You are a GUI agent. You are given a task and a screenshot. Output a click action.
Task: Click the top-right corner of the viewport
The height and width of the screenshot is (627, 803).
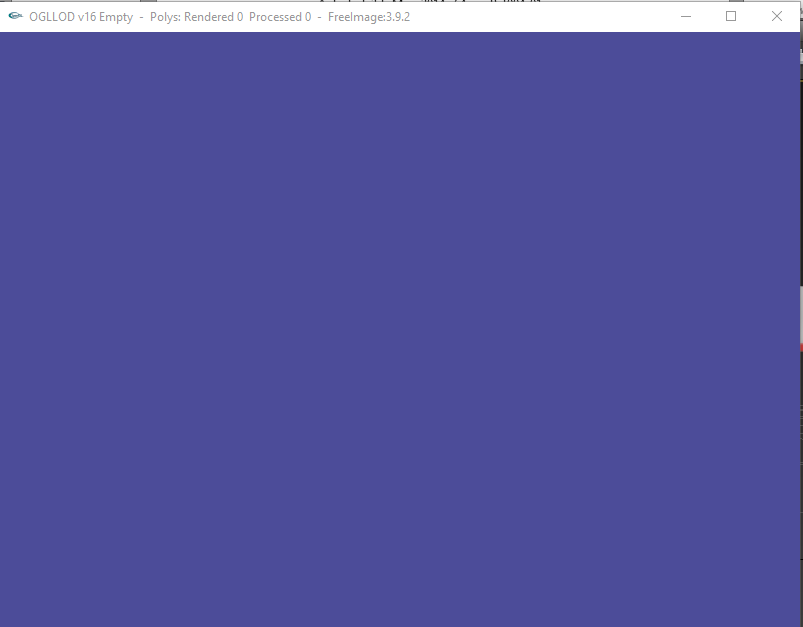796,36
